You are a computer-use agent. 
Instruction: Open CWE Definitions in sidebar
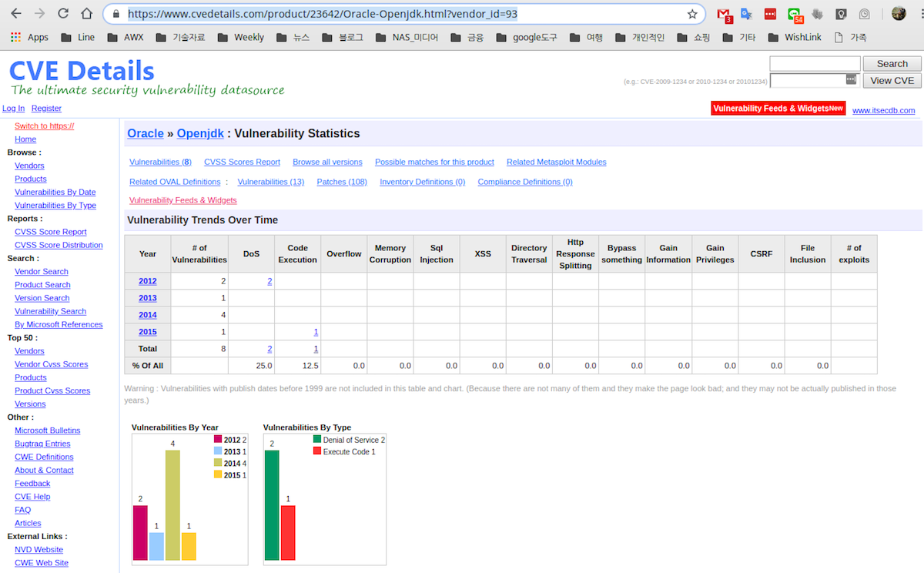point(44,457)
